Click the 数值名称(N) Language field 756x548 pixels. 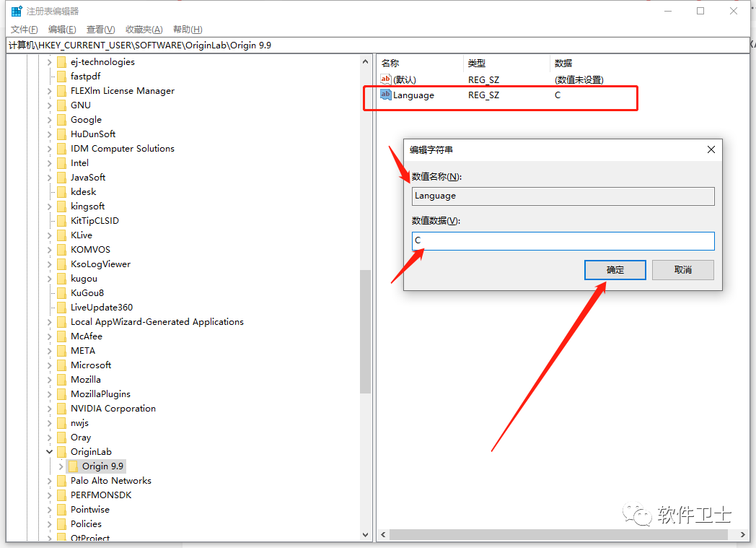(563, 196)
